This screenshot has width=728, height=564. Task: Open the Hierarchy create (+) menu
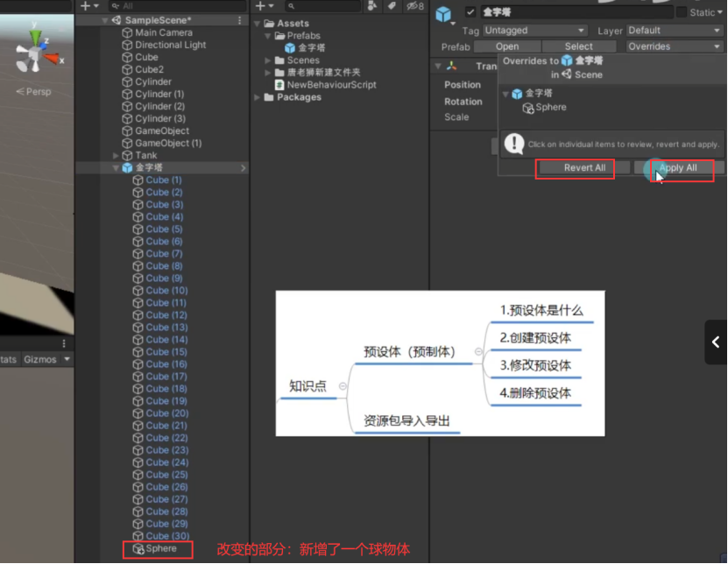click(85, 5)
